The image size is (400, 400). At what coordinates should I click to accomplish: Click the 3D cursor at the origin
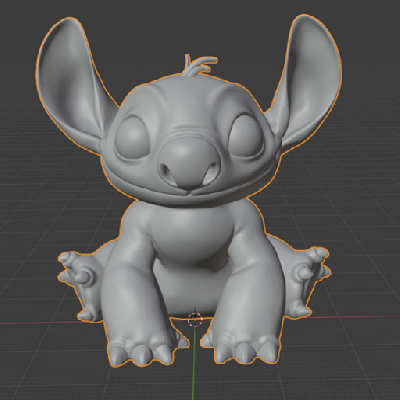pos(195,319)
